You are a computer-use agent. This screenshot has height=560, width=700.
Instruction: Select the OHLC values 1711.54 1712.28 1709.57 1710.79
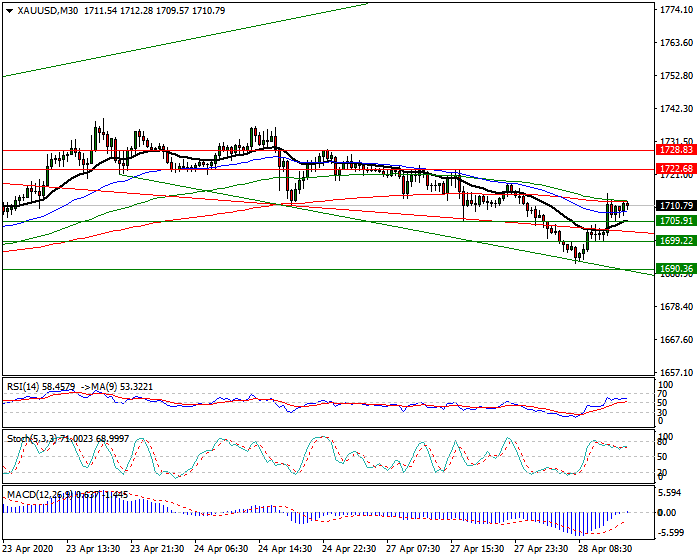(154, 11)
